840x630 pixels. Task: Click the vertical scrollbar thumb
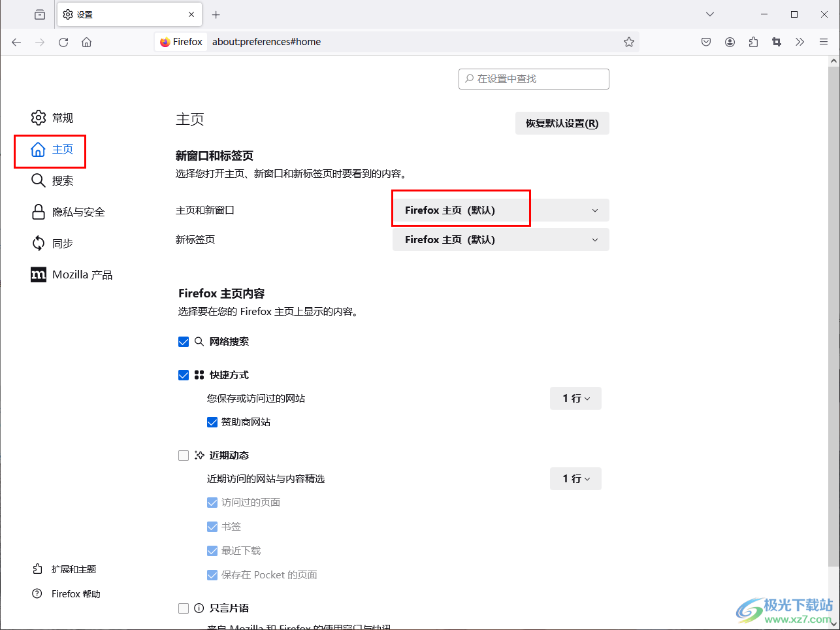833,317
